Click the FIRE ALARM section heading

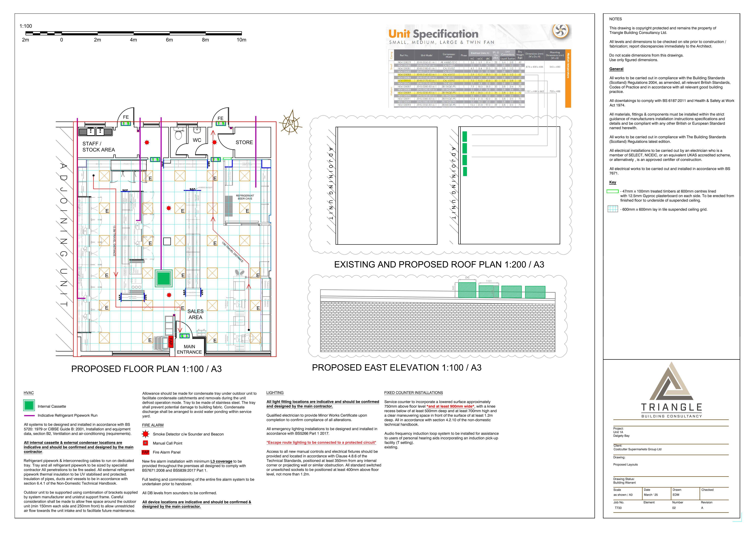click(x=153, y=425)
